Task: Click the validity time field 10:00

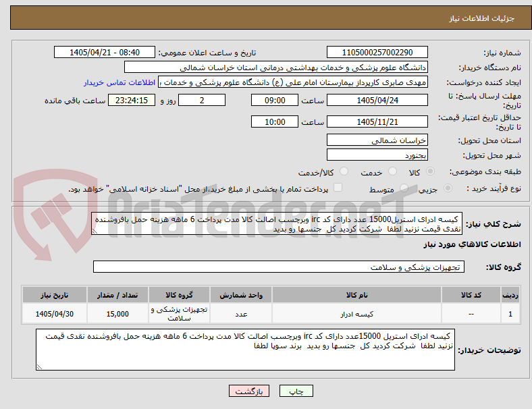Action: [x=275, y=121]
